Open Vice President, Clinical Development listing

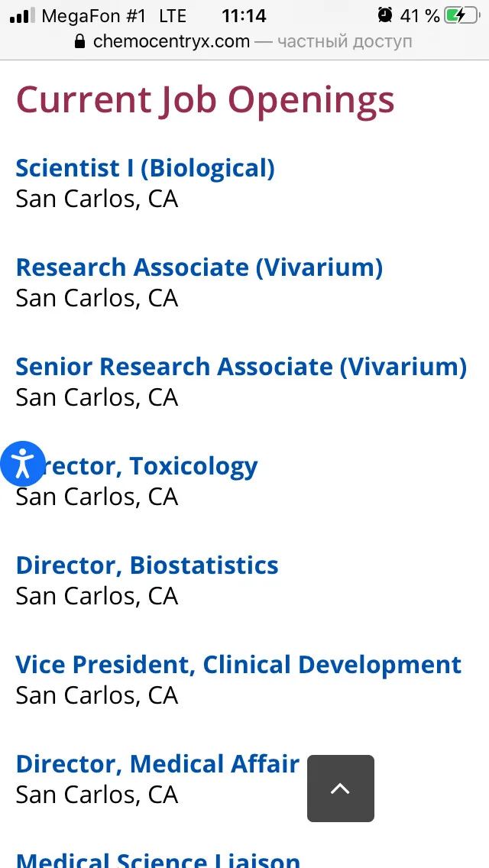pyautogui.click(x=238, y=664)
